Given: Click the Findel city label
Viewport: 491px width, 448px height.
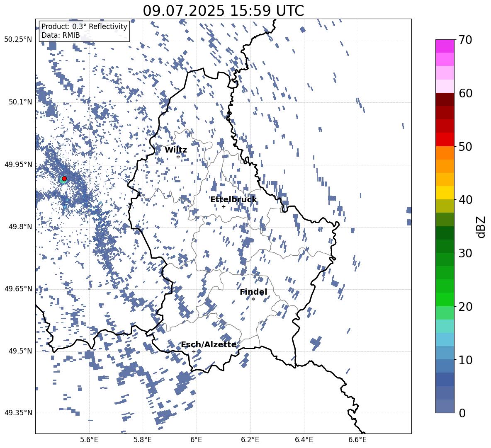Looking at the screenshot, I should [x=253, y=292].
